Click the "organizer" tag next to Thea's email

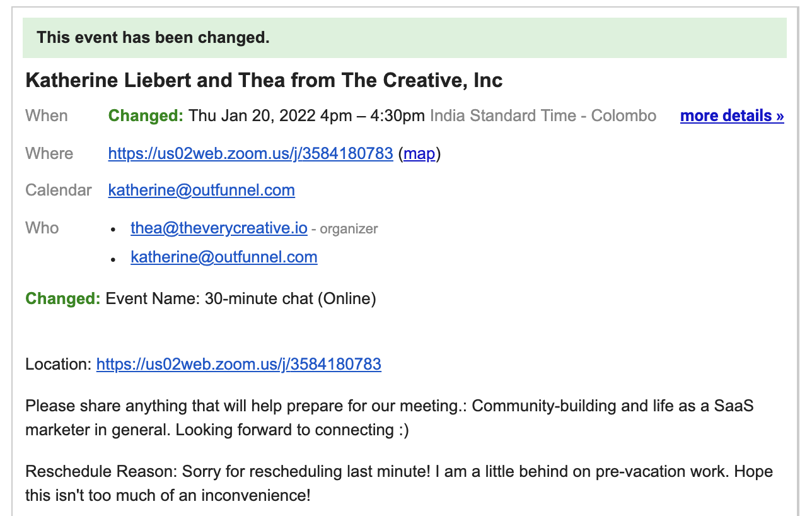(x=349, y=229)
